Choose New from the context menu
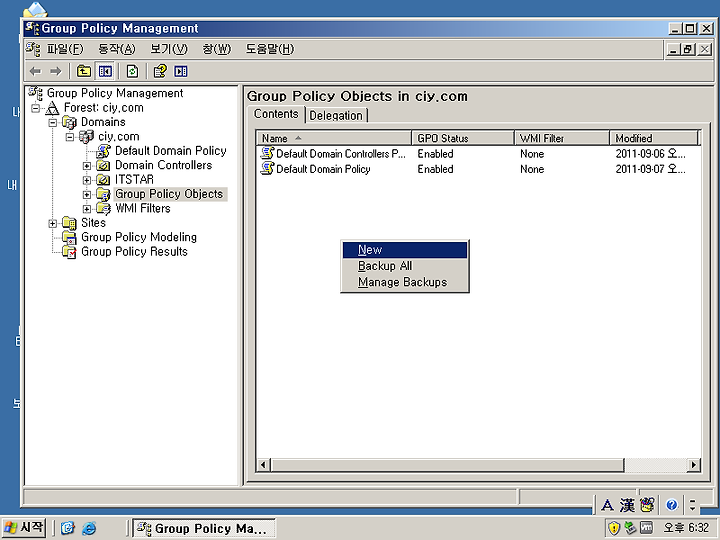The height and width of the screenshot is (540, 720). 405,250
